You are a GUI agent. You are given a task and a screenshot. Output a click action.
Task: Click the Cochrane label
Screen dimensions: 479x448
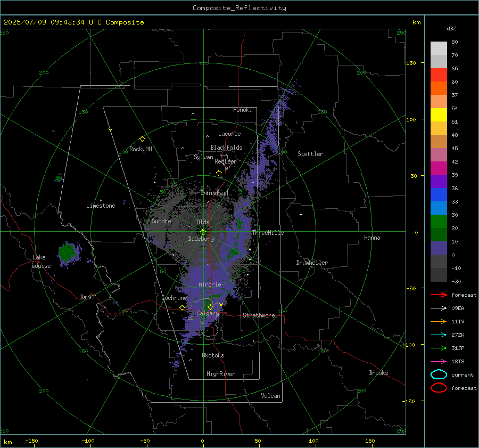174,298
